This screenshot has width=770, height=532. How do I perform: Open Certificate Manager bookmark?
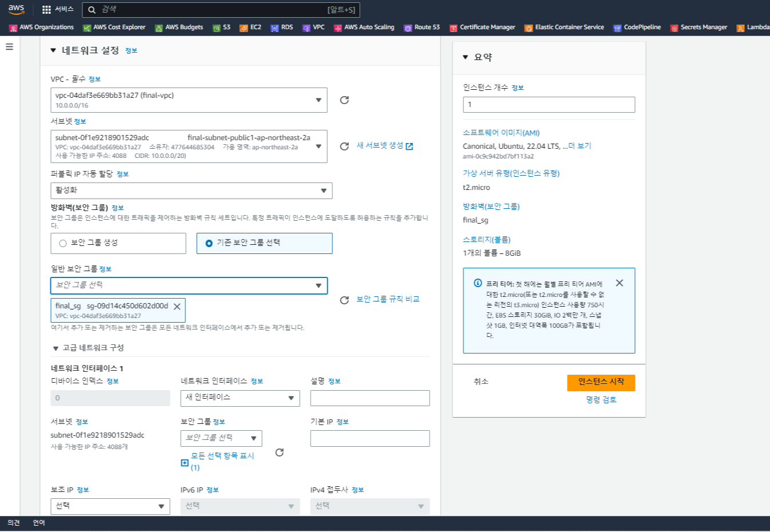(482, 27)
